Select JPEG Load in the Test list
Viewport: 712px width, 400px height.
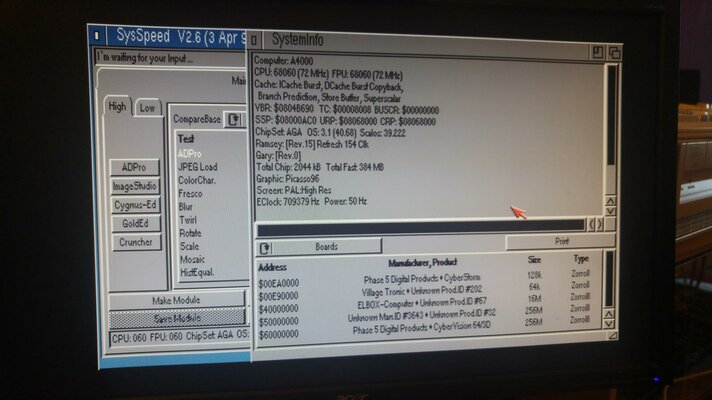(198, 167)
